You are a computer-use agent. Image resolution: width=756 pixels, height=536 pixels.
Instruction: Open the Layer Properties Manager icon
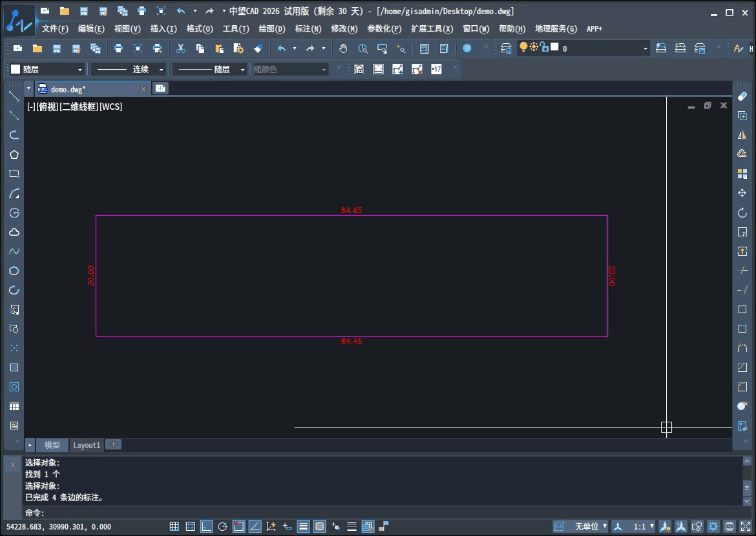coord(506,48)
